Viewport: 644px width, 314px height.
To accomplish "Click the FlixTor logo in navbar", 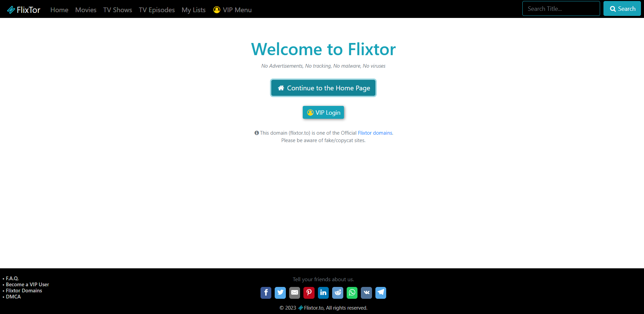I will (x=24, y=10).
